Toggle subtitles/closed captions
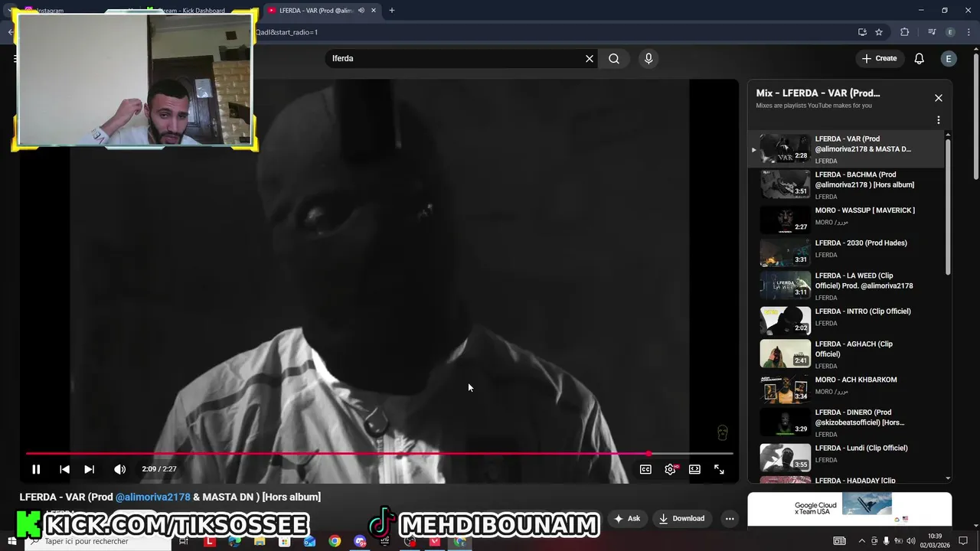This screenshot has width=980, height=551. coord(645,469)
